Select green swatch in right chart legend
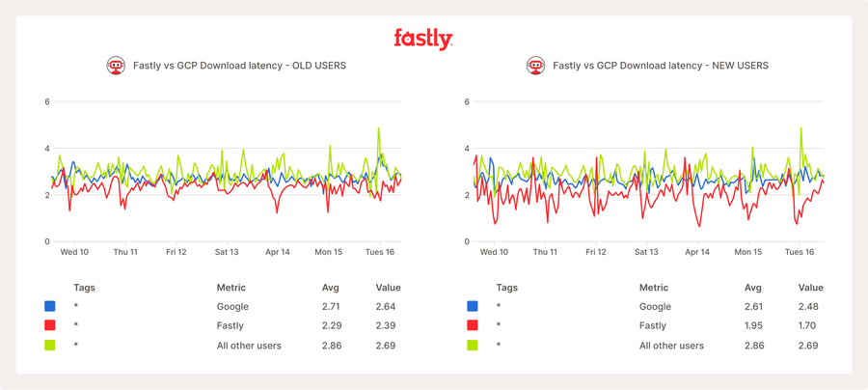 pos(473,345)
